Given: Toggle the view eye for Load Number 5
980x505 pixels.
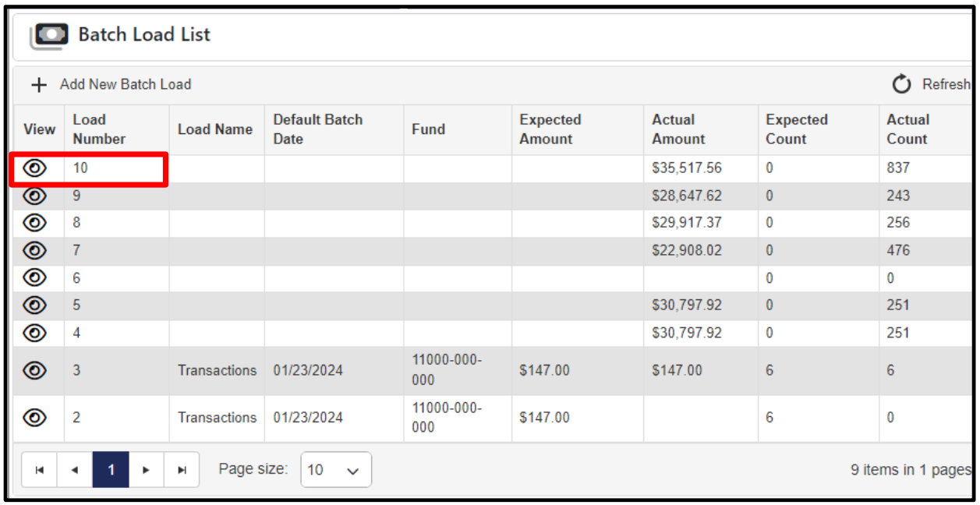Looking at the screenshot, I should pos(34,305).
